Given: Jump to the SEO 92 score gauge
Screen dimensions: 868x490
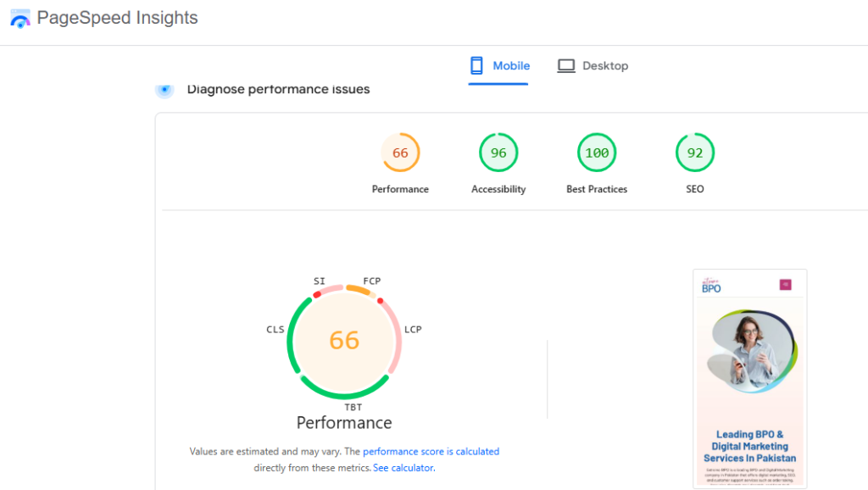Looking at the screenshot, I should coord(695,153).
